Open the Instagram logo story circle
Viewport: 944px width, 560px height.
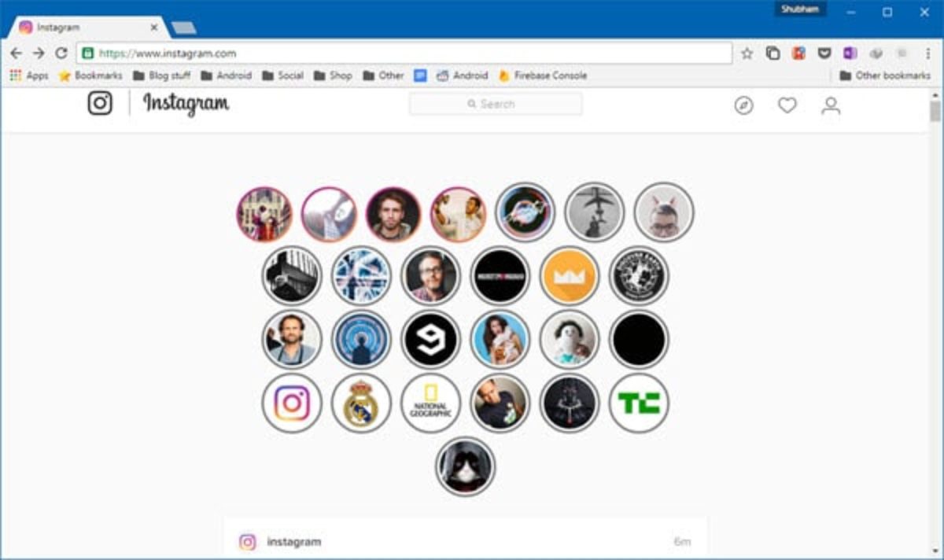pos(292,403)
